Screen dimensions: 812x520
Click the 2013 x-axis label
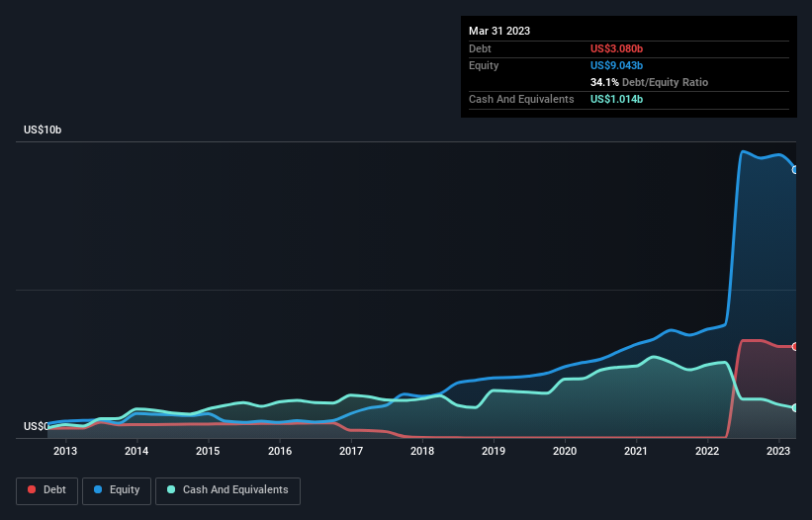[x=65, y=451]
